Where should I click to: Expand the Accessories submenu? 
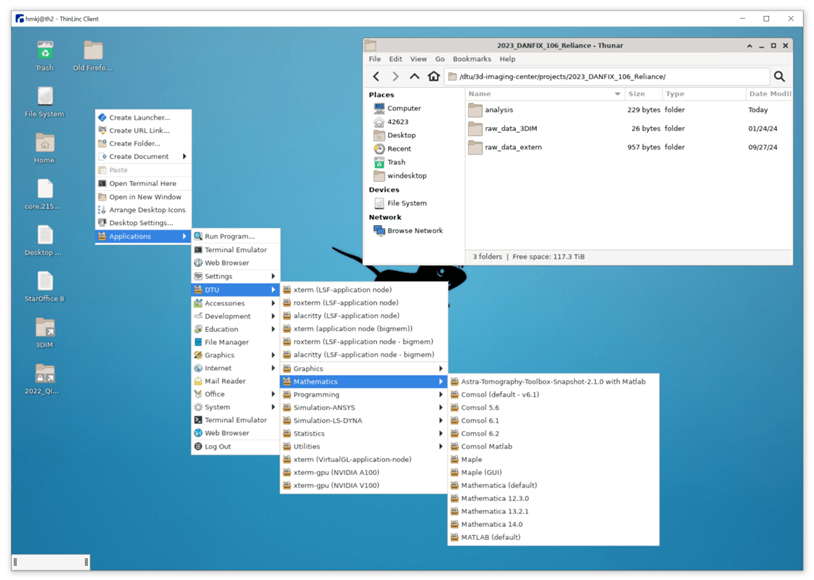click(x=236, y=303)
